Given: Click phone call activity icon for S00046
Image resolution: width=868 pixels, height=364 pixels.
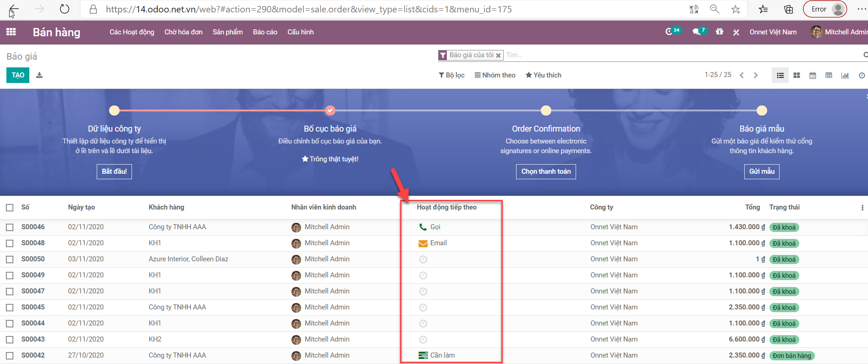Looking at the screenshot, I should coord(423,227).
